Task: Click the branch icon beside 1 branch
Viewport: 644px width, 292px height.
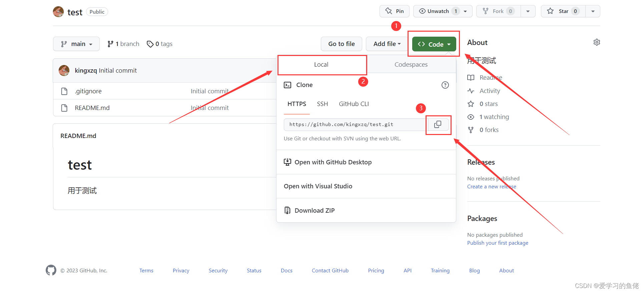Action: (110, 44)
